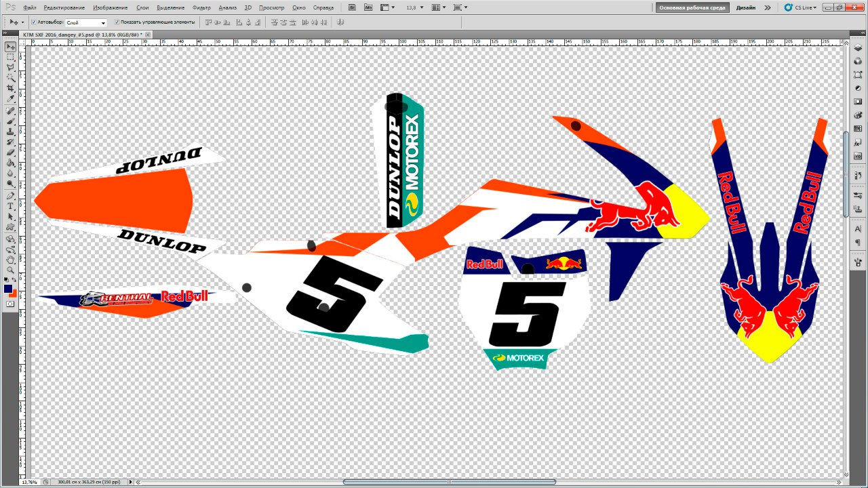Click the horizontal scrollbar thumb

[x=450, y=482]
